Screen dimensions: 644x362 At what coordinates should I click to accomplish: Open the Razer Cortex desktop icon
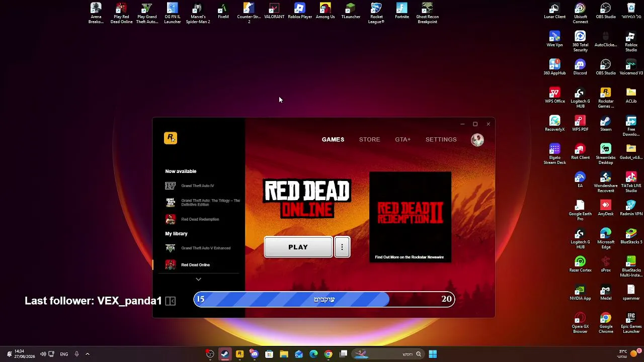point(580,265)
